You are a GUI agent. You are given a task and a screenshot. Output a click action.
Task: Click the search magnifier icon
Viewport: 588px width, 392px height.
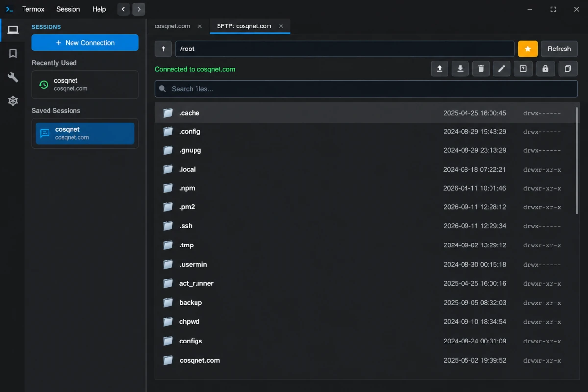163,89
